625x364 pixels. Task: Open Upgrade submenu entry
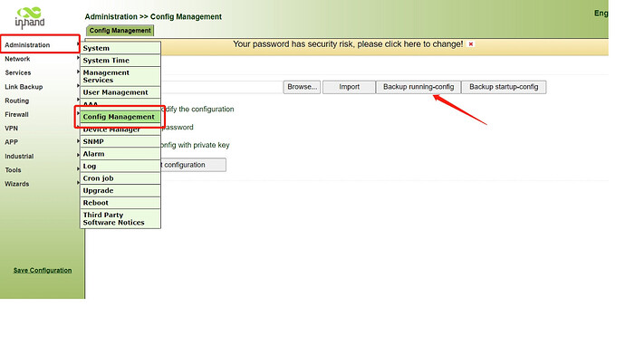[x=120, y=191]
